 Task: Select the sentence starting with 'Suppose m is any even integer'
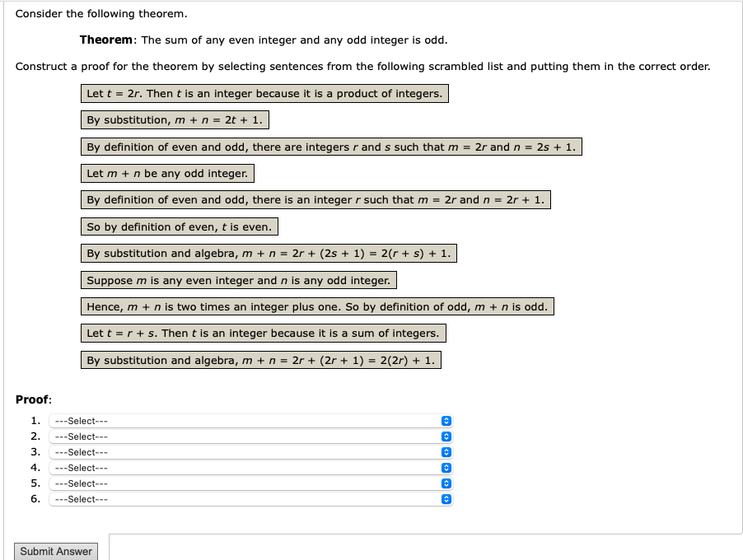(x=238, y=280)
